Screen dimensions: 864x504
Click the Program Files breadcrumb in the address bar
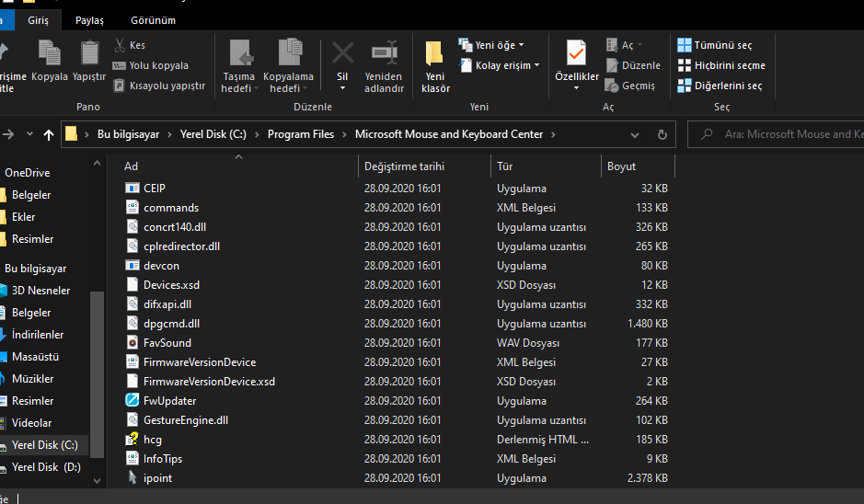300,134
